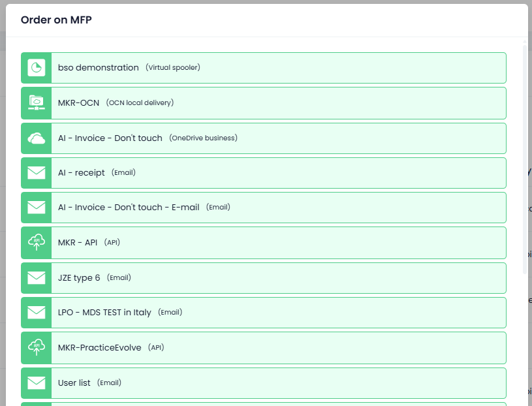
Task: Click the bso demonstration pie chart icon
Action: pyautogui.click(x=36, y=68)
